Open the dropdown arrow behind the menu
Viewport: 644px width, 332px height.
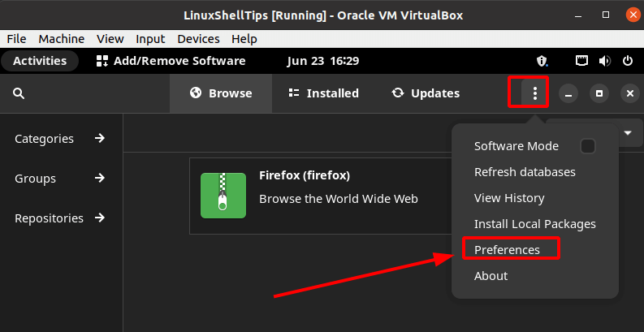(x=628, y=132)
